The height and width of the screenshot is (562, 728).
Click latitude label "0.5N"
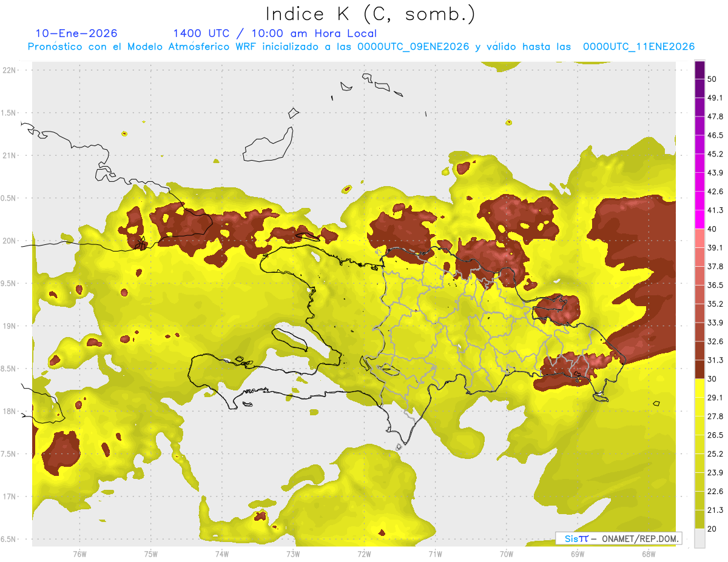click(x=9, y=198)
